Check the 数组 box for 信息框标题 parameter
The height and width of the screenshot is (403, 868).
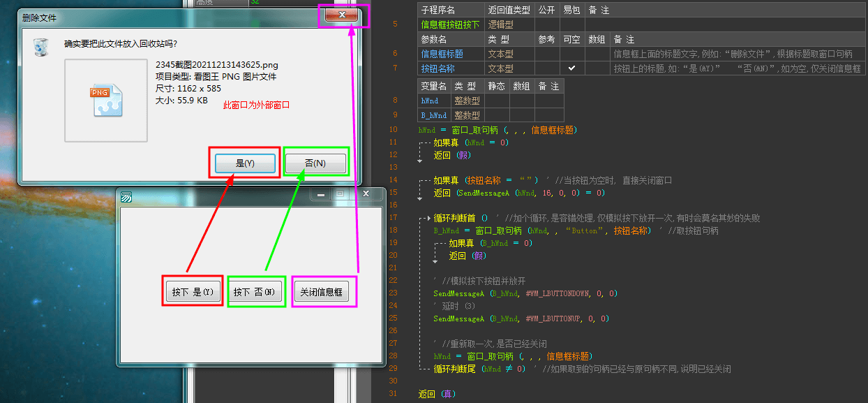coord(597,53)
